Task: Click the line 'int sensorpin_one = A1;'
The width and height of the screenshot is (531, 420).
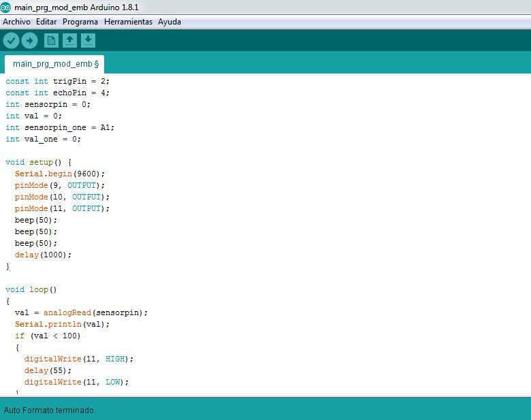Action: pos(60,128)
